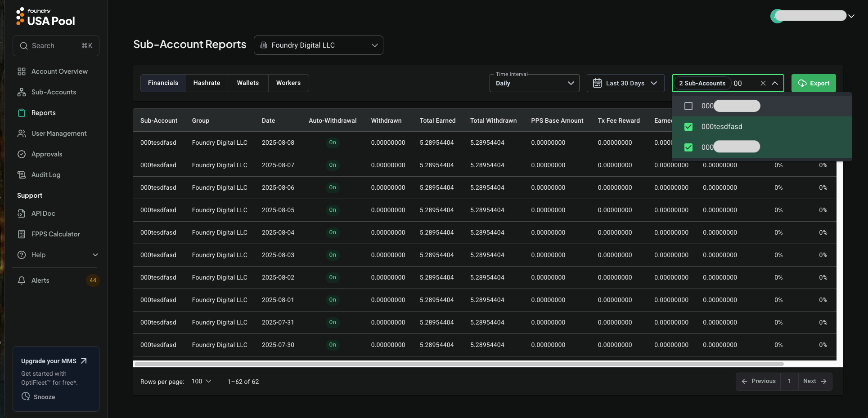Screen dimensions: 868x418
Task: Open API Doc from its document icon
Action: click(21, 213)
